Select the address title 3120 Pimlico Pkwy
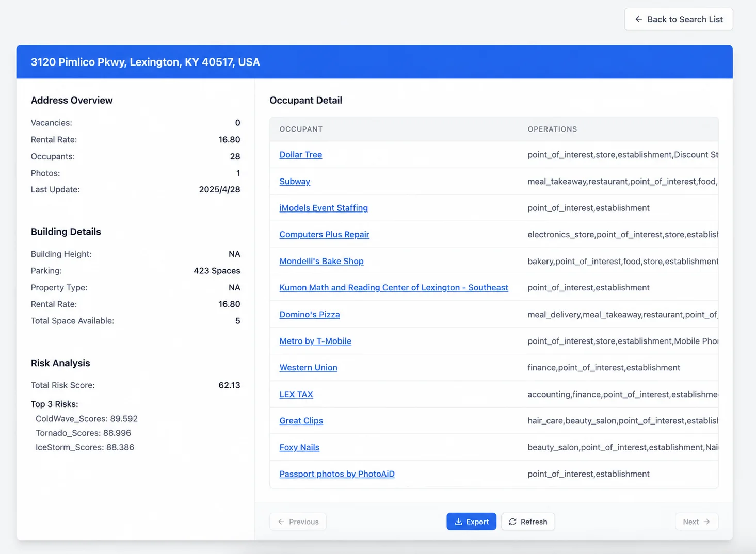 tap(145, 62)
